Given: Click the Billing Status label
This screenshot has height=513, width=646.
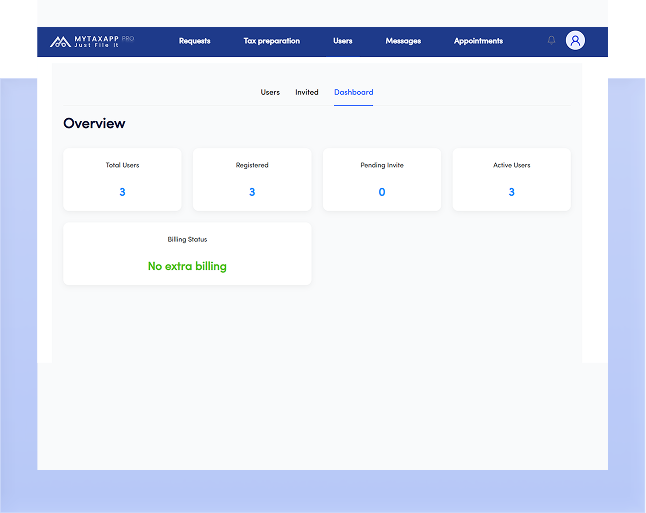Looking at the screenshot, I should pos(187,240).
